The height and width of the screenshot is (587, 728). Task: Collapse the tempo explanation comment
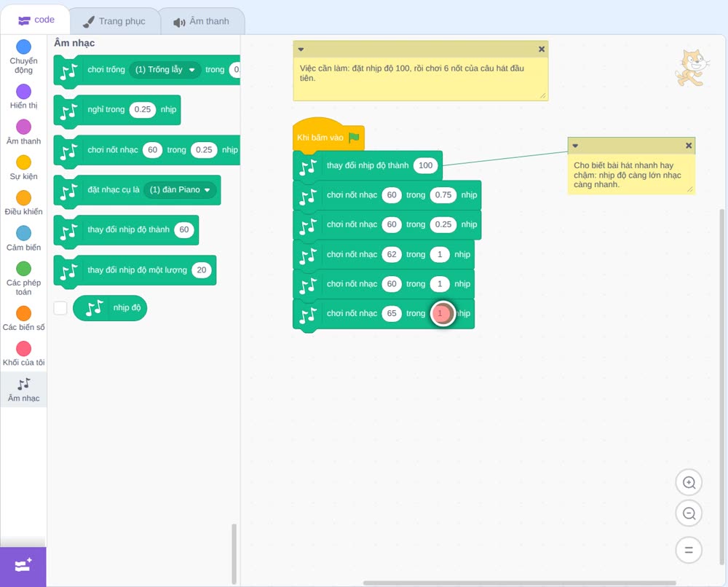575,146
